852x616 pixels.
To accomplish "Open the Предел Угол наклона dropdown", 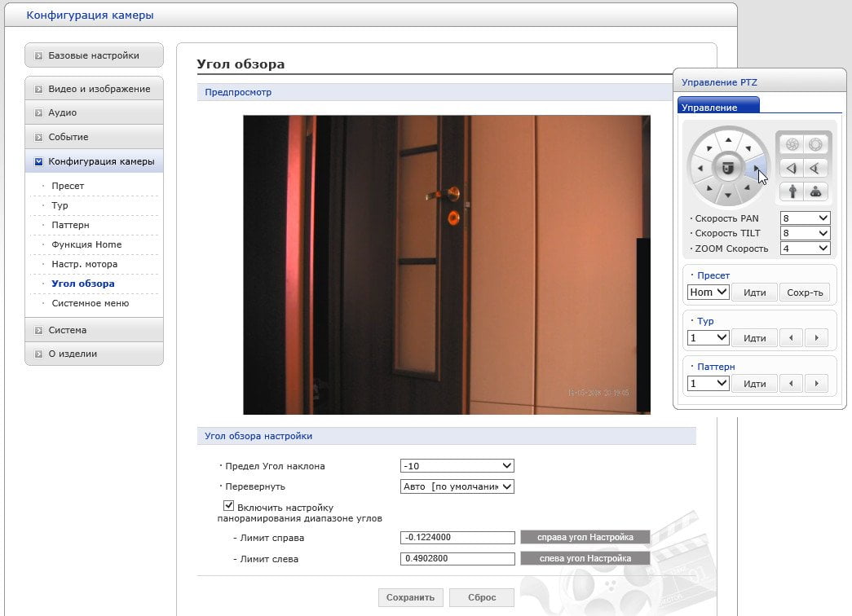I will click(x=457, y=466).
